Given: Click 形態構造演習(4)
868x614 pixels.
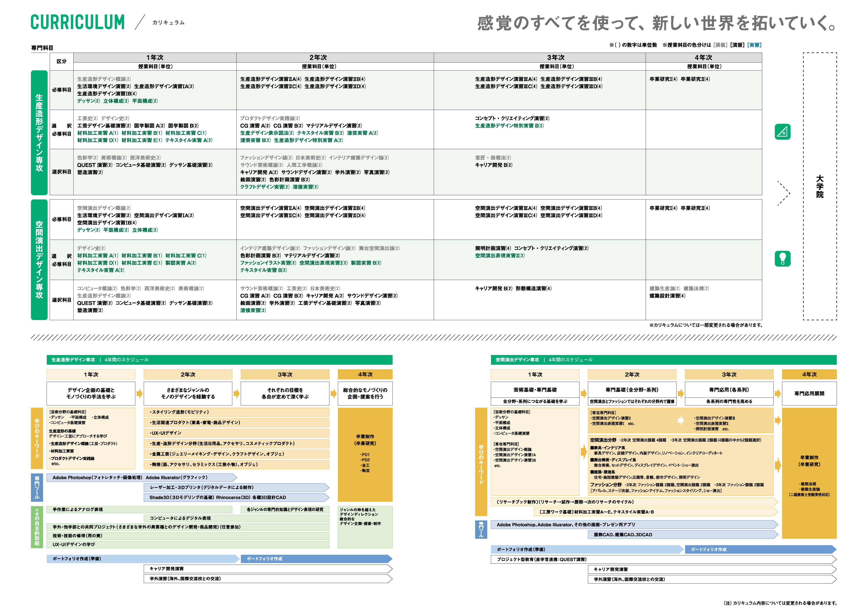Looking at the screenshot, I should click(533, 288).
